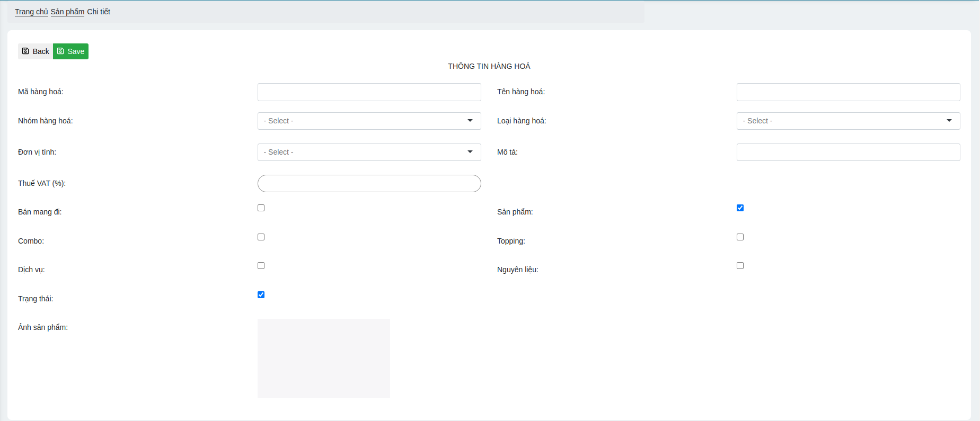Image resolution: width=980 pixels, height=421 pixels.
Task: Open the Đơn vị tính dropdown
Action: point(369,152)
